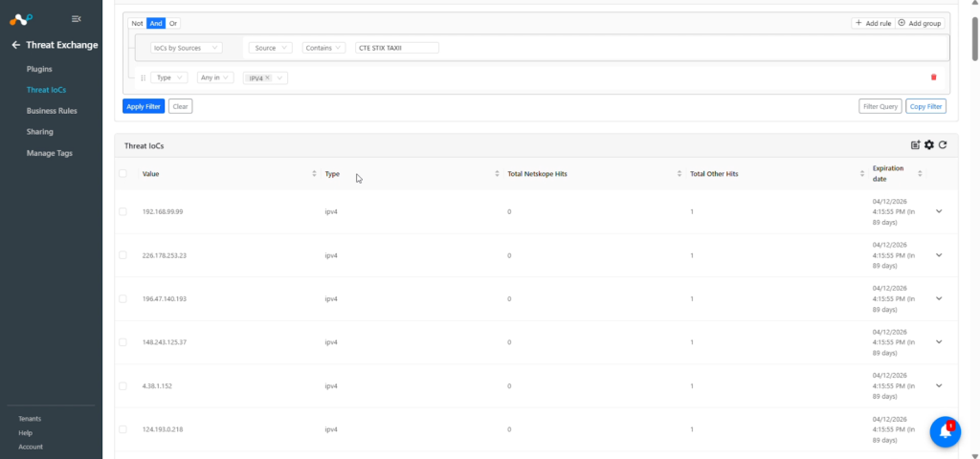The width and height of the screenshot is (980, 459).
Task: Click the scrollbar down arrow
Action: (974, 455)
